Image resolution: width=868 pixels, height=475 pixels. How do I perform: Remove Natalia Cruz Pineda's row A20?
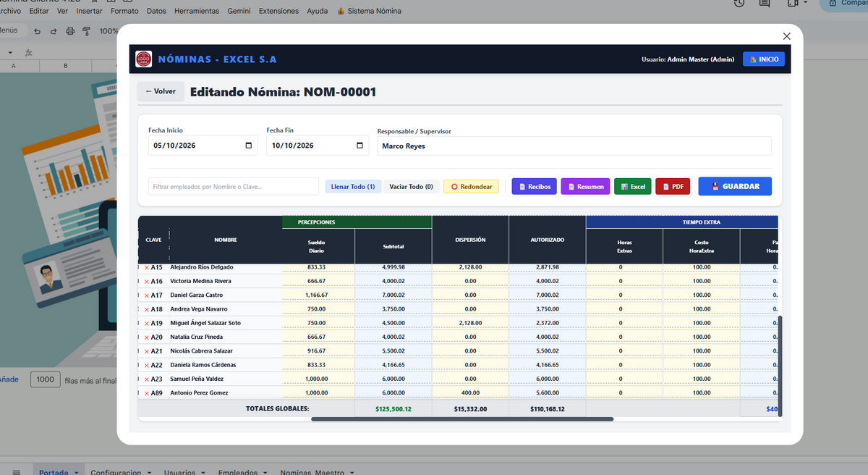(146, 337)
